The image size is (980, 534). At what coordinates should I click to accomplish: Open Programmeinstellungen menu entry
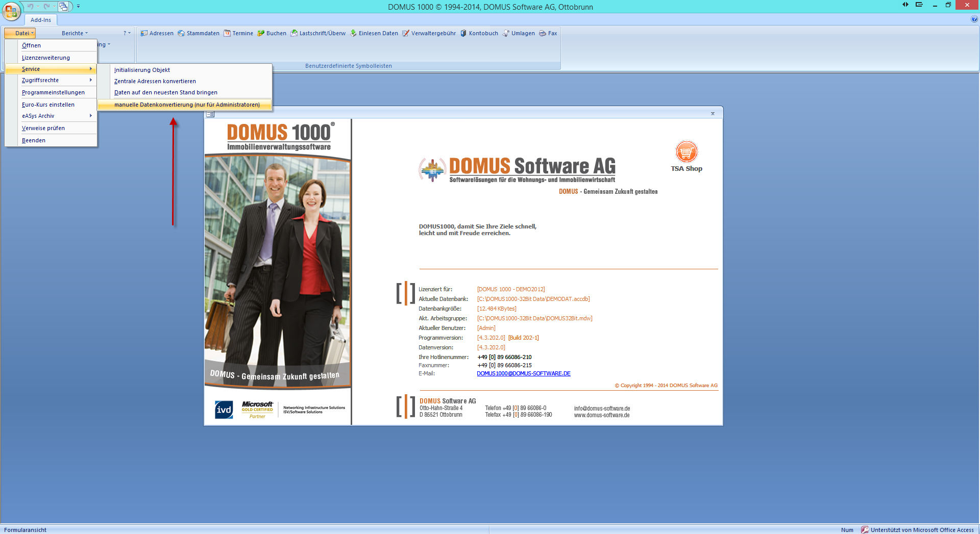51,92
